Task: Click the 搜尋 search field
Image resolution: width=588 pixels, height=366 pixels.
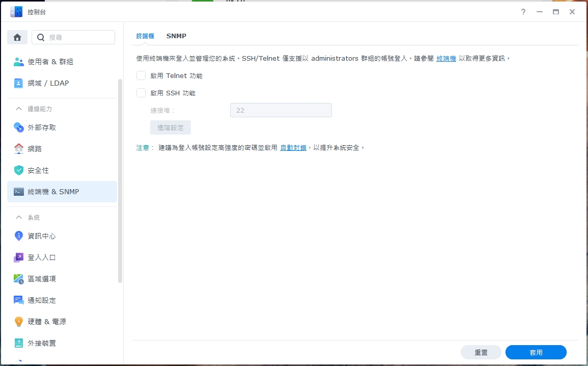Action: click(x=73, y=37)
